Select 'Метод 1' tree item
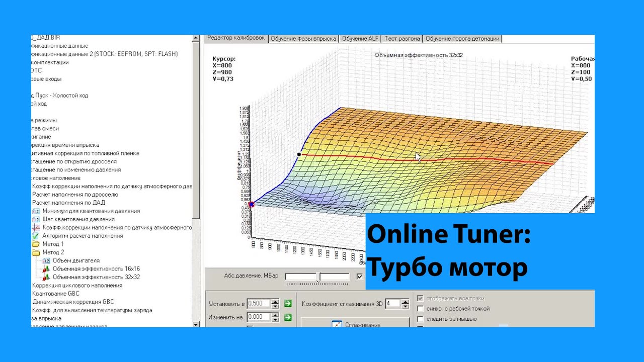The width and height of the screenshot is (644, 362). [x=53, y=244]
